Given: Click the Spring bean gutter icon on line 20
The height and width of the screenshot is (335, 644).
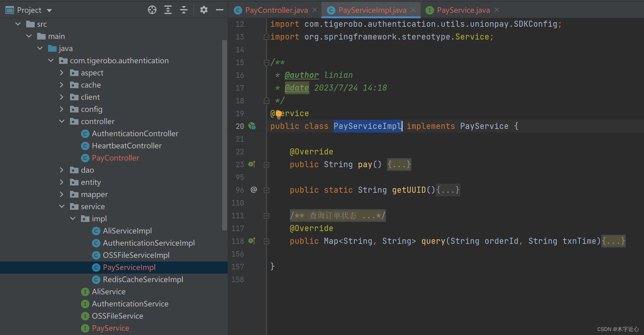Looking at the screenshot, I should (252, 126).
